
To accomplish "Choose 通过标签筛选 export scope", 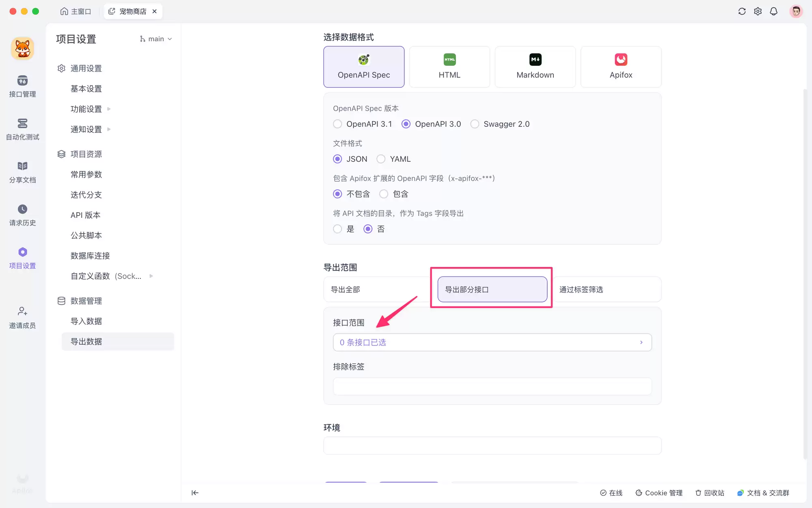I will click(x=607, y=289).
